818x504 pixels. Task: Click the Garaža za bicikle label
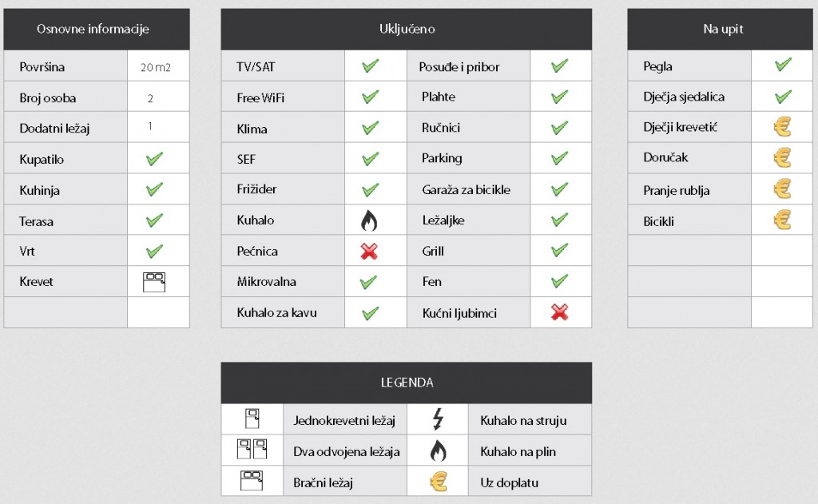pos(466,190)
